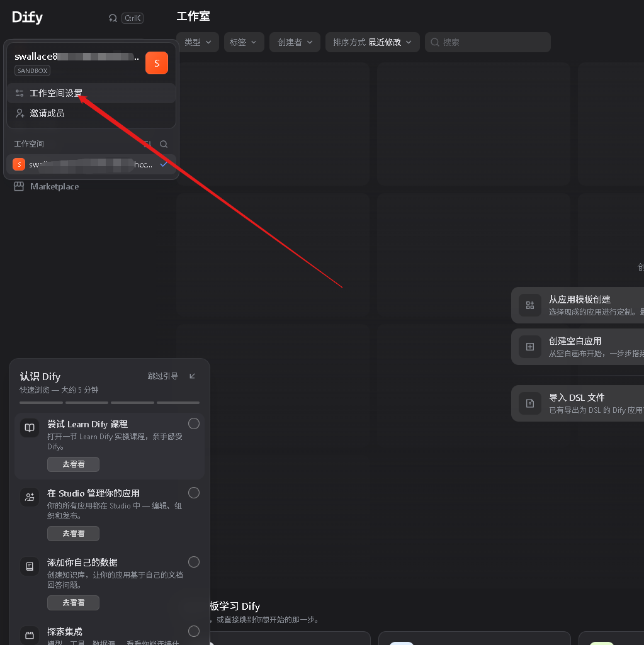Open 尝试 Learn Dify 课程 step title
Screen dimensions: 644x645
point(88,424)
